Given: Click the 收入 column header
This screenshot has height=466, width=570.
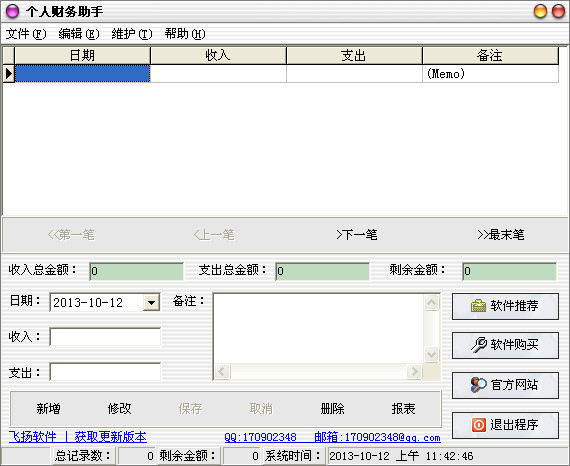Looking at the screenshot, I should (218, 56).
